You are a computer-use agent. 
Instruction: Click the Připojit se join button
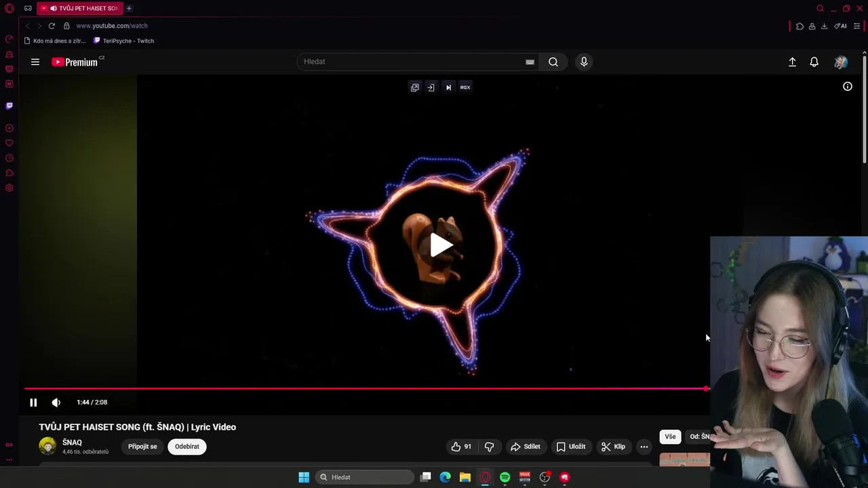pos(142,447)
